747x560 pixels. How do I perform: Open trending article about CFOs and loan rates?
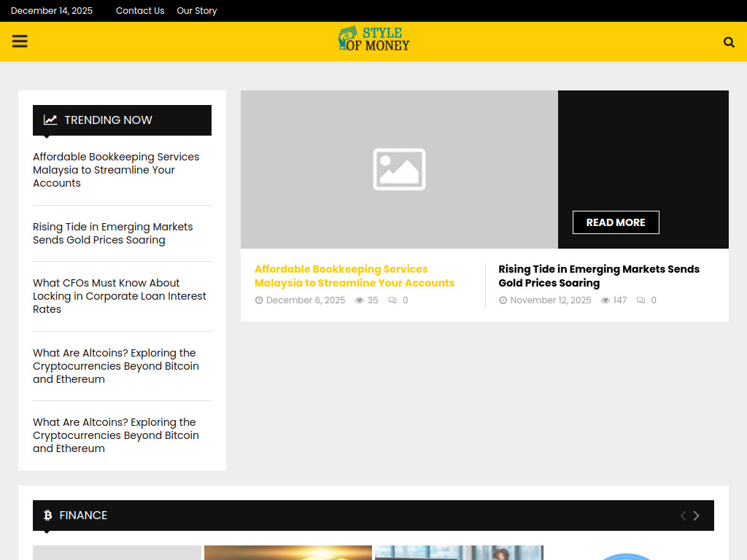[x=119, y=296]
